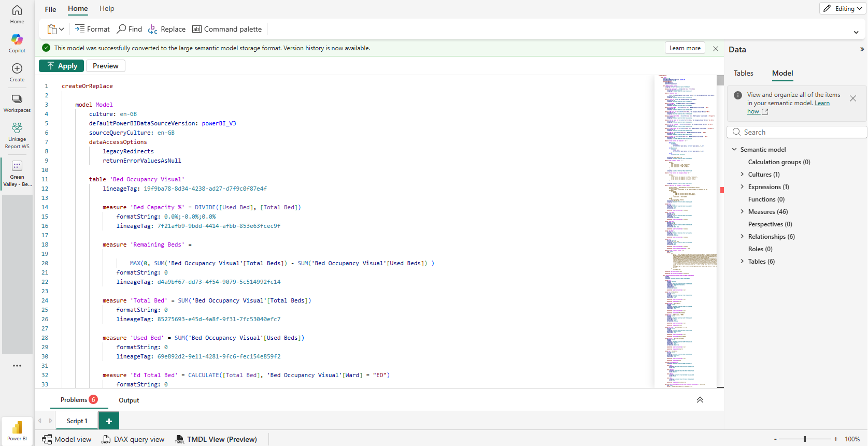Expand the Tables (6) node
The height and width of the screenshot is (446, 868).
pyautogui.click(x=742, y=262)
